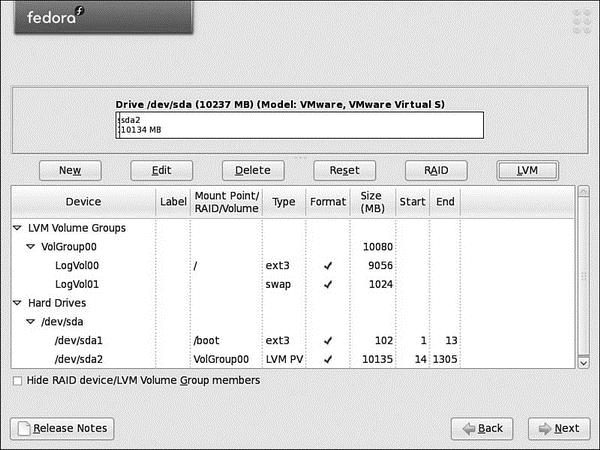Click the Release Notes document icon

24,429
